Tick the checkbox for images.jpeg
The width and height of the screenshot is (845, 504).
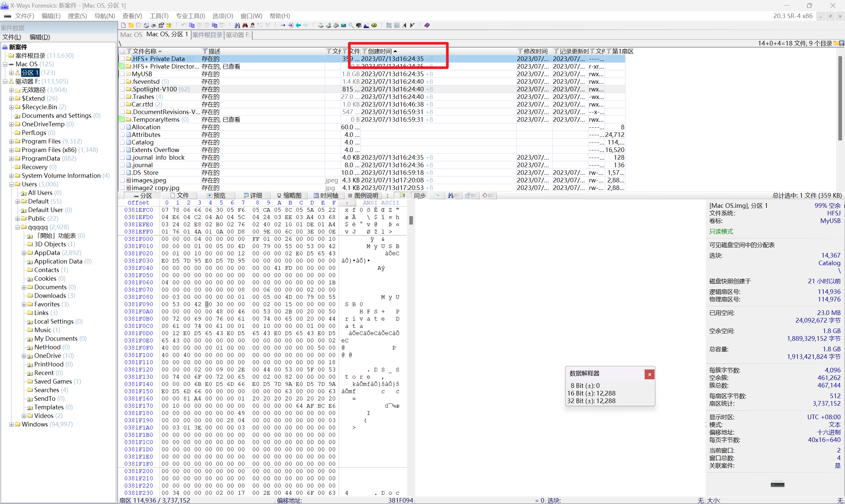[x=122, y=180]
